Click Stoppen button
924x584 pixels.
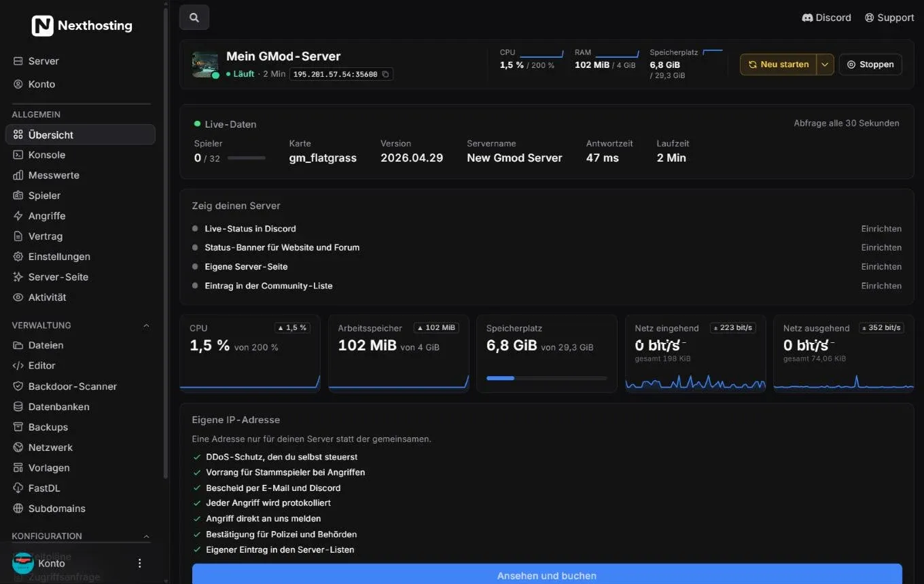point(870,65)
